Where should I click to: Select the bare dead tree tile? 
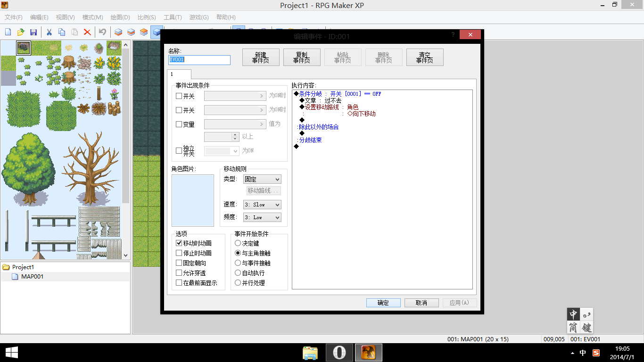coord(91,169)
